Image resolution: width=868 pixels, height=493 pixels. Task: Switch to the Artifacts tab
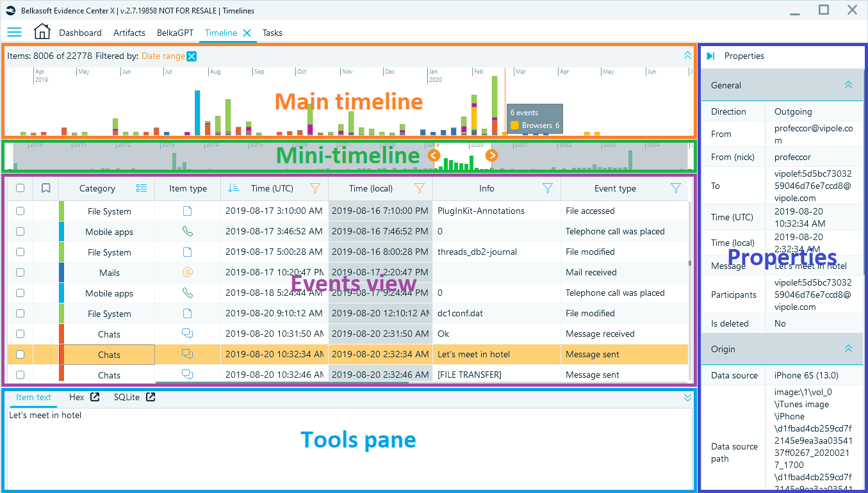pyautogui.click(x=129, y=33)
